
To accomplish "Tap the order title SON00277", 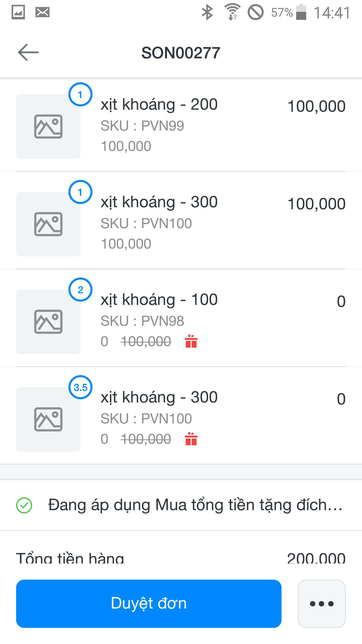I will click(x=181, y=53).
